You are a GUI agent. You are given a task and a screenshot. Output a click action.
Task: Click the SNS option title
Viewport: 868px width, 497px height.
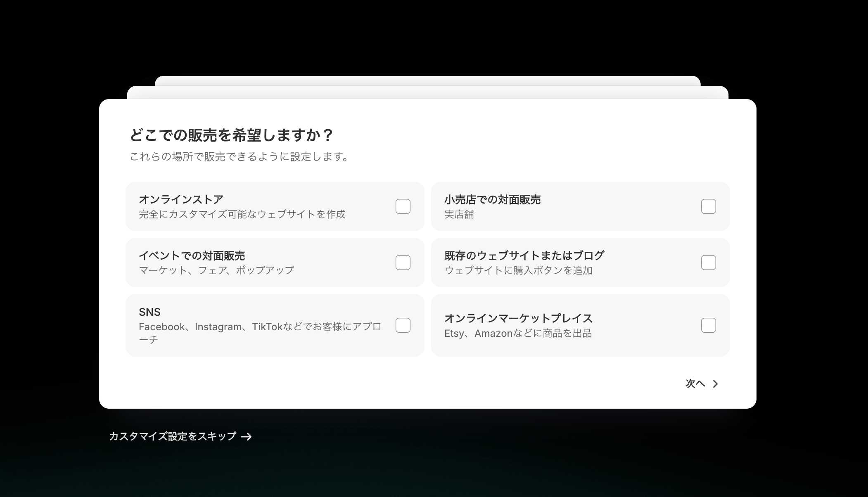click(149, 312)
